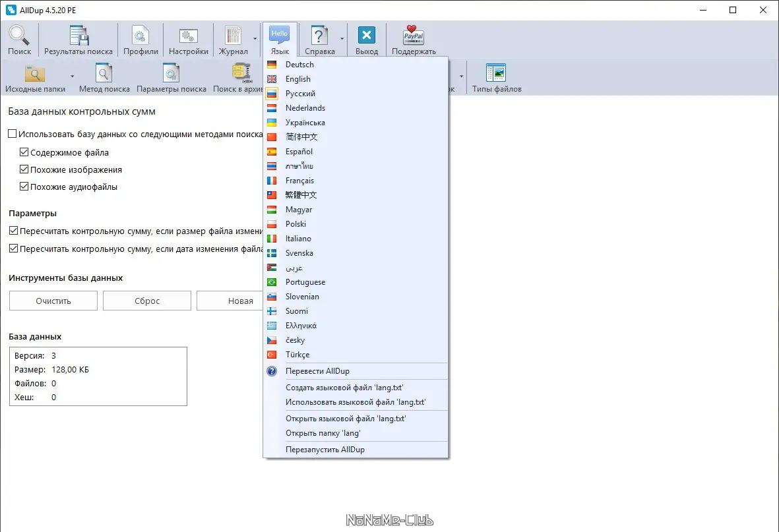Click the Greek flag icon
779x532 pixels.
pos(272,326)
